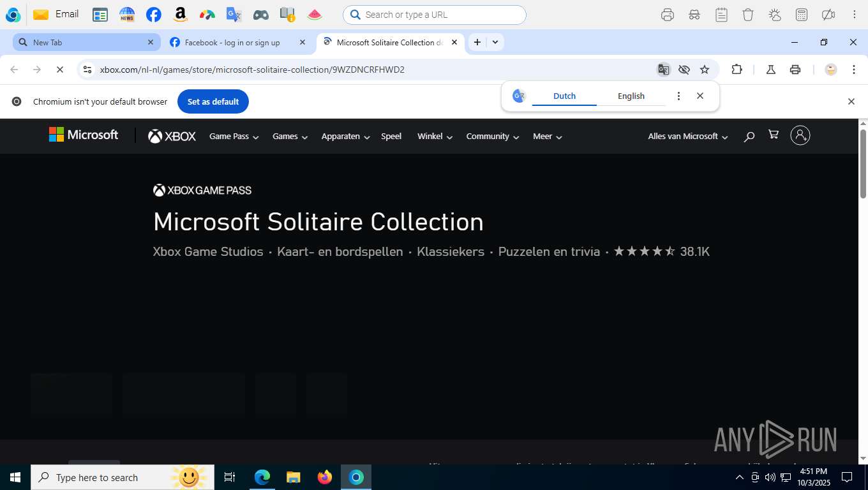Open the Google Translate shortcut icon

click(x=234, y=15)
